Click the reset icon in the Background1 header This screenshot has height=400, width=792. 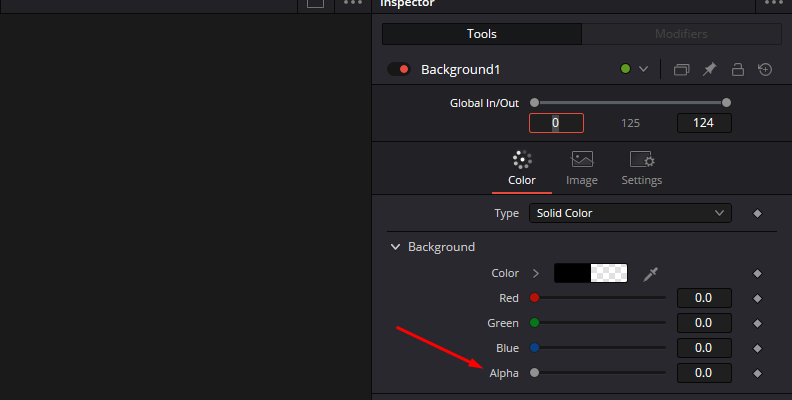[x=765, y=70]
